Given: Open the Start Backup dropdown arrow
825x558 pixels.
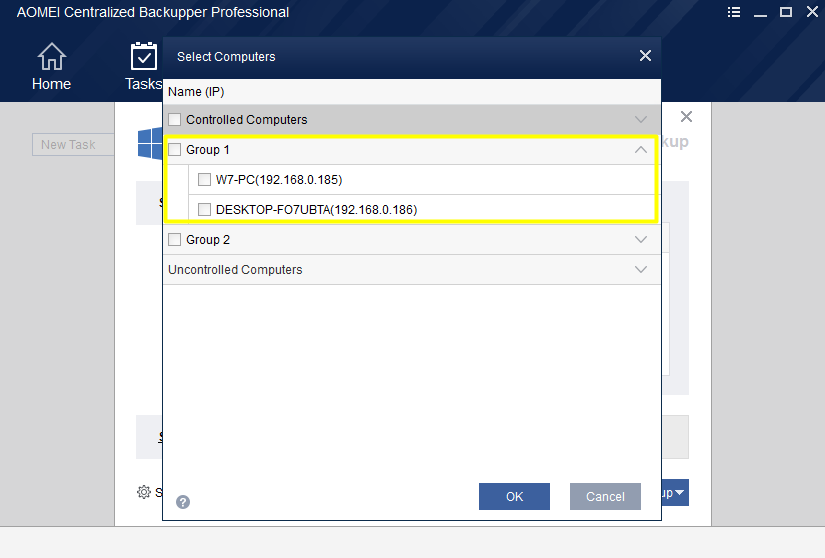Looking at the screenshot, I should (x=679, y=493).
